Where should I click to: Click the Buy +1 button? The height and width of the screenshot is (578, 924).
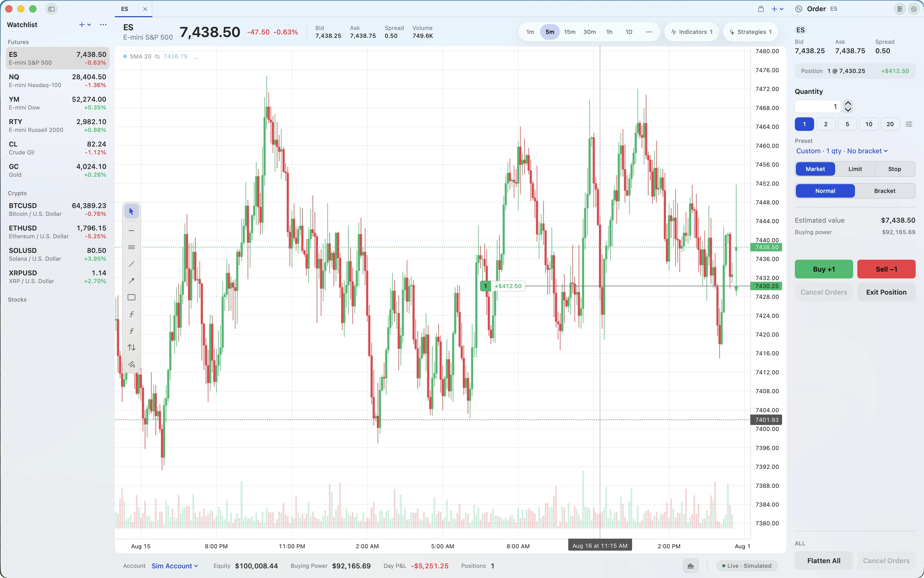pyautogui.click(x=824, y=269)
